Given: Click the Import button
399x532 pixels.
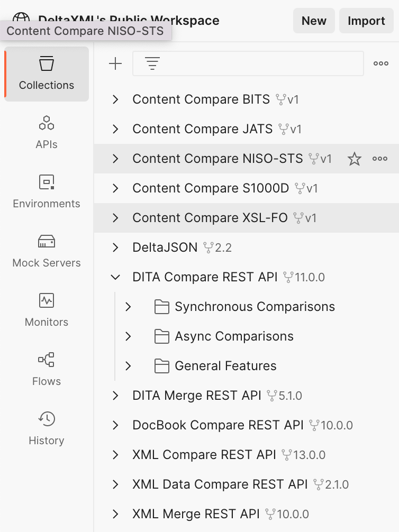Looking at the screenshot, I should [x=366, y=21].
